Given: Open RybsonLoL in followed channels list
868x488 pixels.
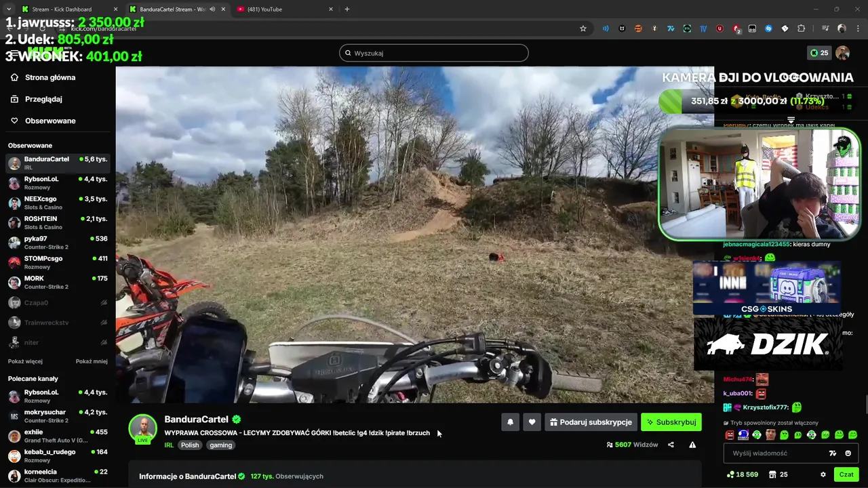Looking at the screenshot, I should 58,183.
